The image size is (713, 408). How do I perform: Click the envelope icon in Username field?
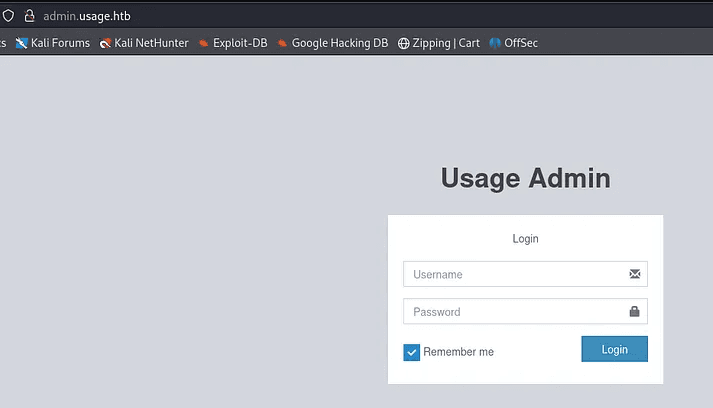tap(634, 274)
